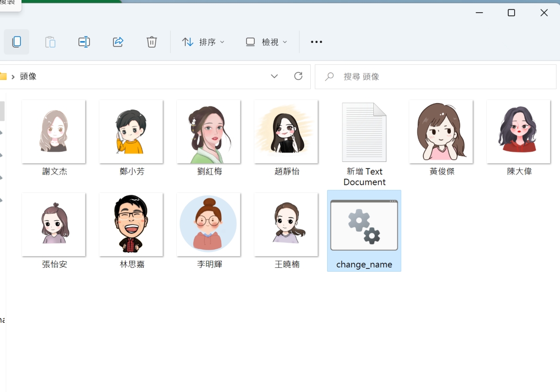Expand the address bar history chevron
This screenshot has height=392, width=560.
[x=274, y=76]
